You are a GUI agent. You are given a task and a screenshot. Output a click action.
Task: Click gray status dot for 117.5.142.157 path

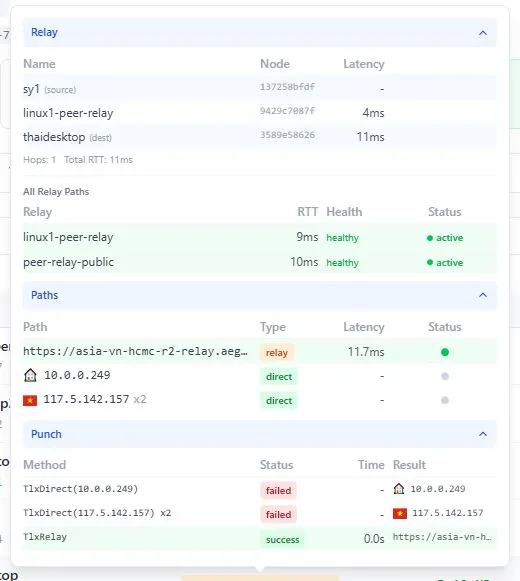[x=445, y=400]
